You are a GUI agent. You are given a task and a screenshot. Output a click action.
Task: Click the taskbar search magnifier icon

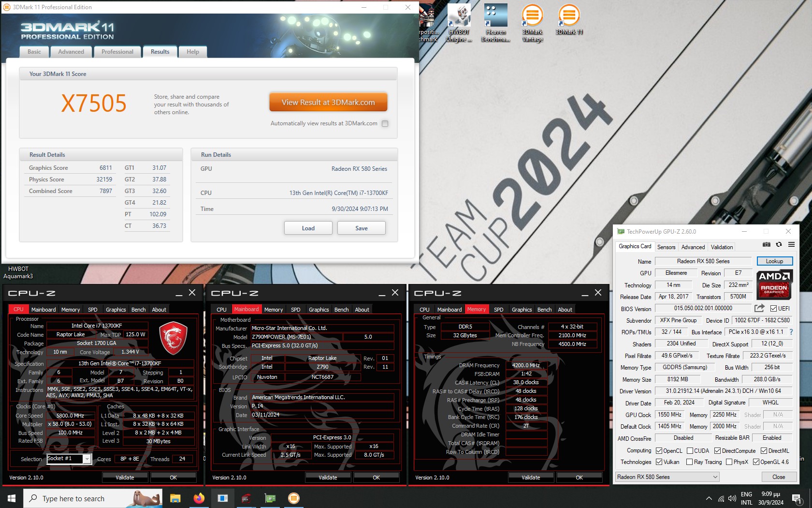point(33,498)
